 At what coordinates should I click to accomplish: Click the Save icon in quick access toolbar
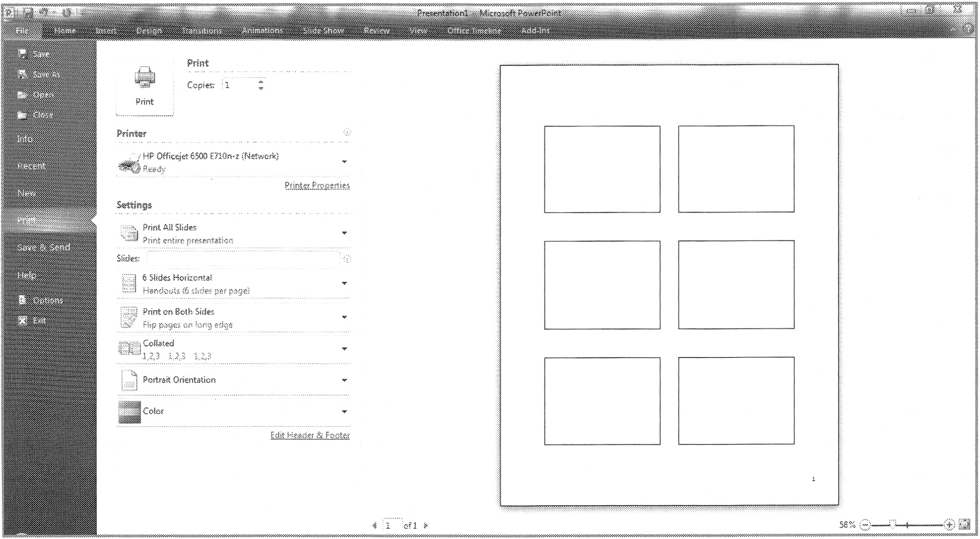pyautogui.click(x=29, y=12)
